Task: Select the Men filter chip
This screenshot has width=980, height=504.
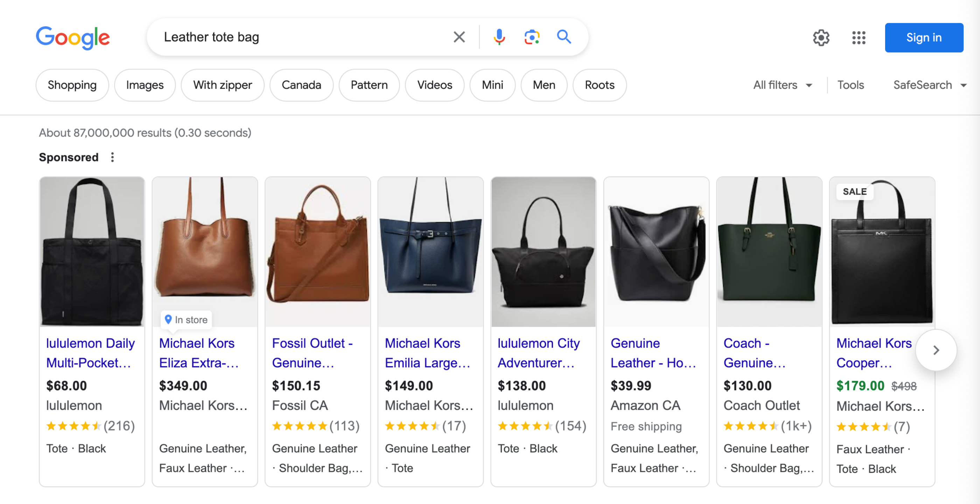Action: pyautogui.click(x=544, y=85)
